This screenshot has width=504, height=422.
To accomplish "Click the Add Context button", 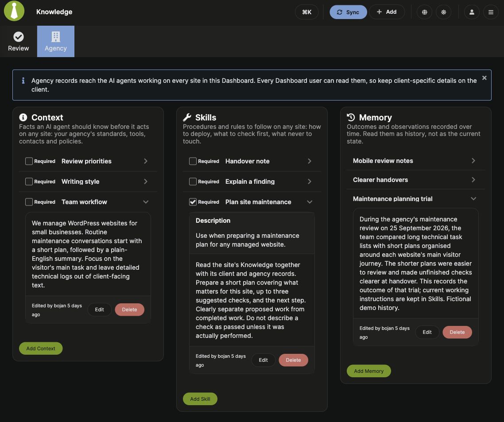I will click(x=41, y=348).
